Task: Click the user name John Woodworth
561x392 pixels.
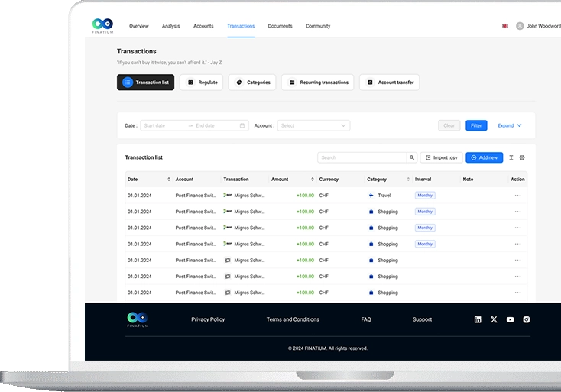Action: coord(544,26)
